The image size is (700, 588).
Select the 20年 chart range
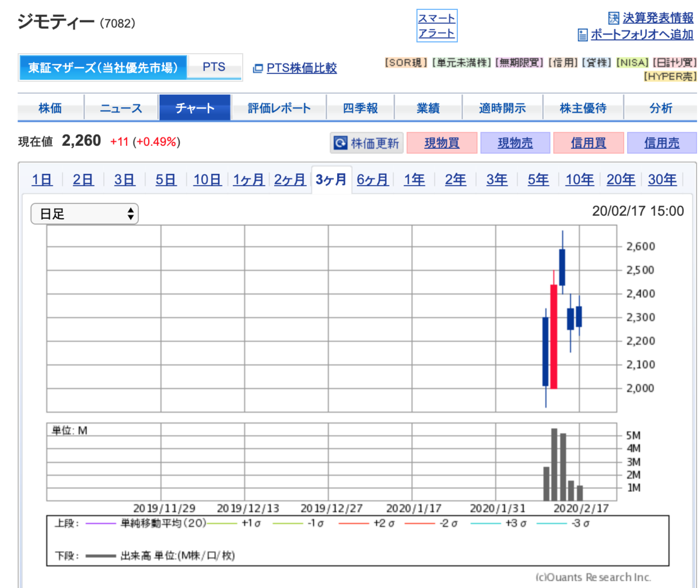click(x=621, y=180)
